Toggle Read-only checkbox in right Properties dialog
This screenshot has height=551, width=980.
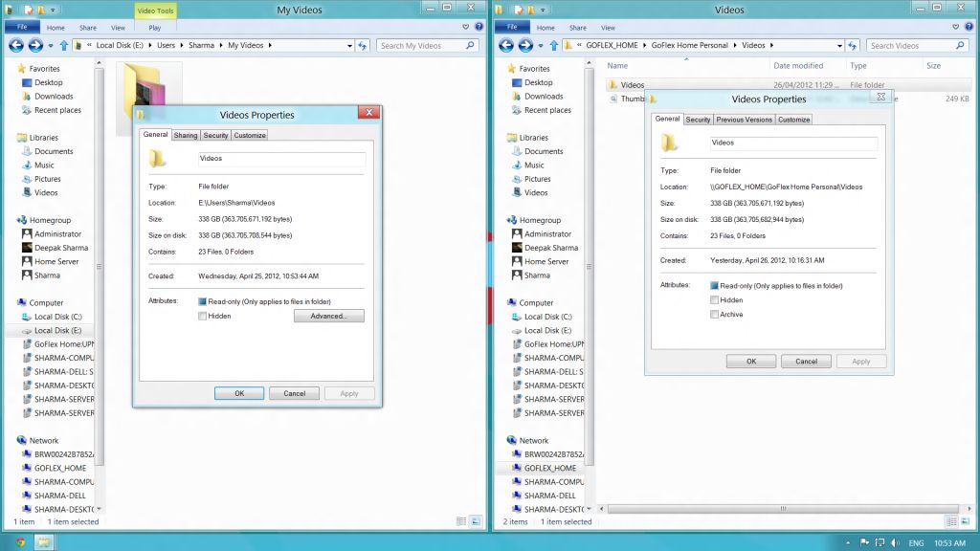(714, 286)
